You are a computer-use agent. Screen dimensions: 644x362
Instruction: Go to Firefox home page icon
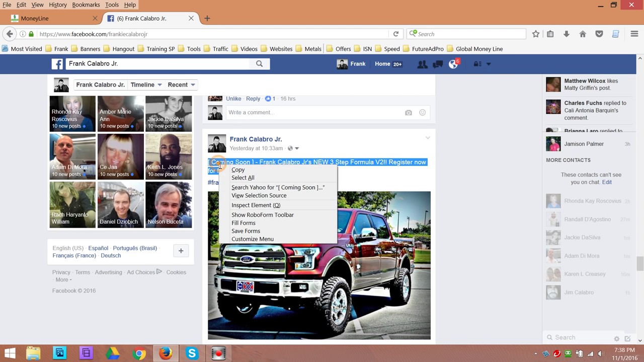click(x=583, y=34)
